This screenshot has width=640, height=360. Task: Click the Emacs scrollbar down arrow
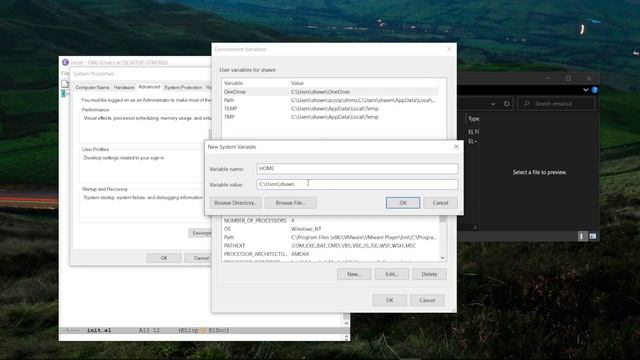(x=347, y=323)
